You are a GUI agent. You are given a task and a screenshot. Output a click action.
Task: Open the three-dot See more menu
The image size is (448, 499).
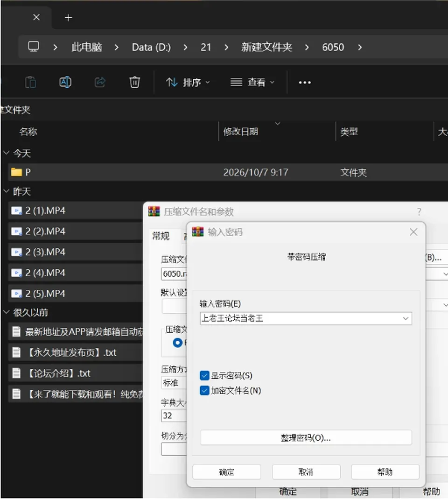tap(304, 83)
